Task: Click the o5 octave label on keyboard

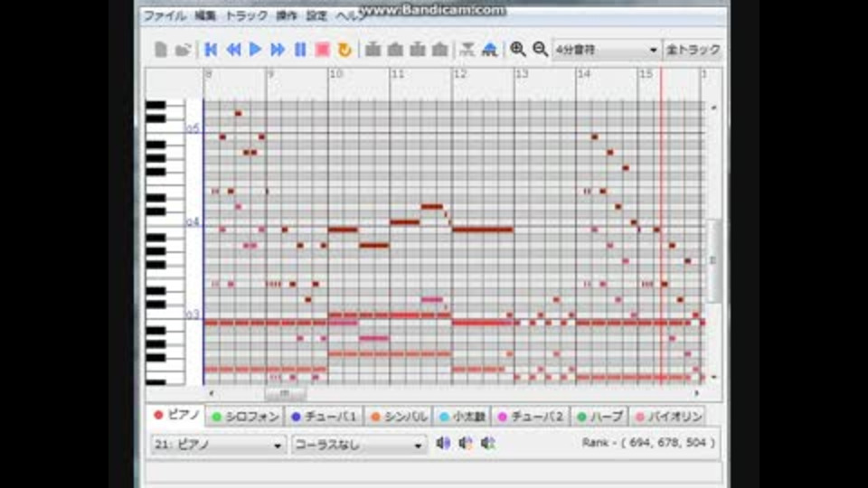Action: click(192, 128)
